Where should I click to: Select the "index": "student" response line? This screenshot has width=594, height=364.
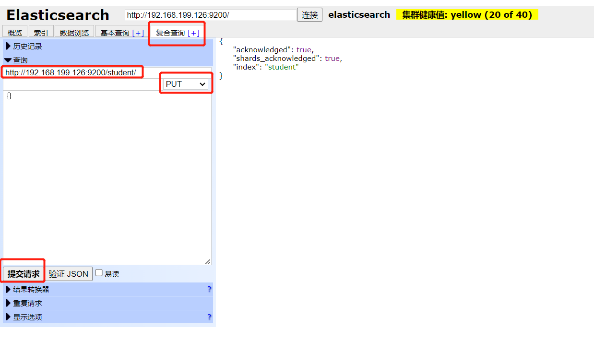pos(265,67)
